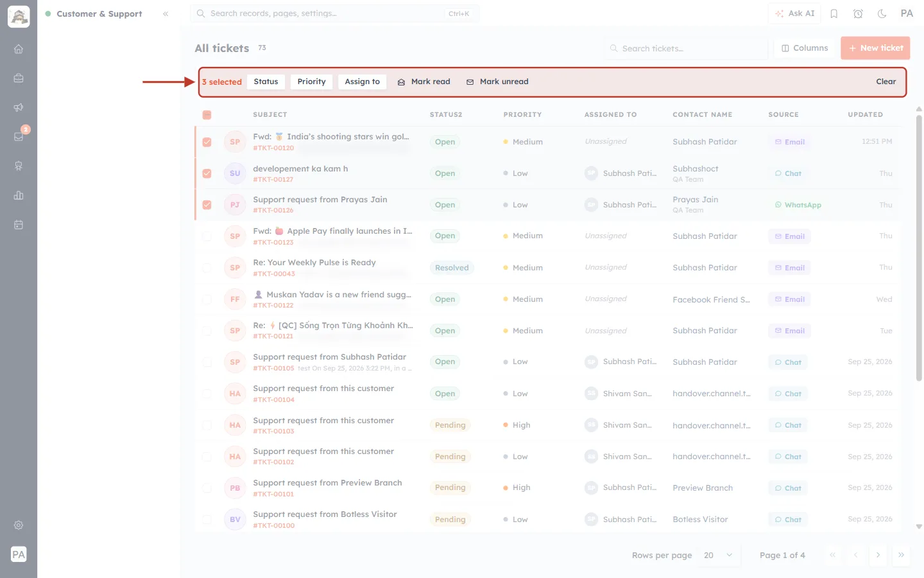Open the PA avatar at the sidebar bottom
This screenshot has width=924, height=578.
[19, 554]
